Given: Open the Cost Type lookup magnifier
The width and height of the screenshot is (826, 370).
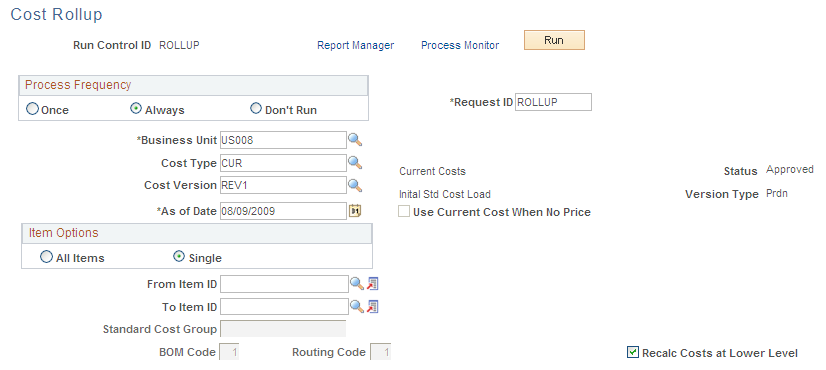Looking at the screenshot, I should [x=356, y=162].
